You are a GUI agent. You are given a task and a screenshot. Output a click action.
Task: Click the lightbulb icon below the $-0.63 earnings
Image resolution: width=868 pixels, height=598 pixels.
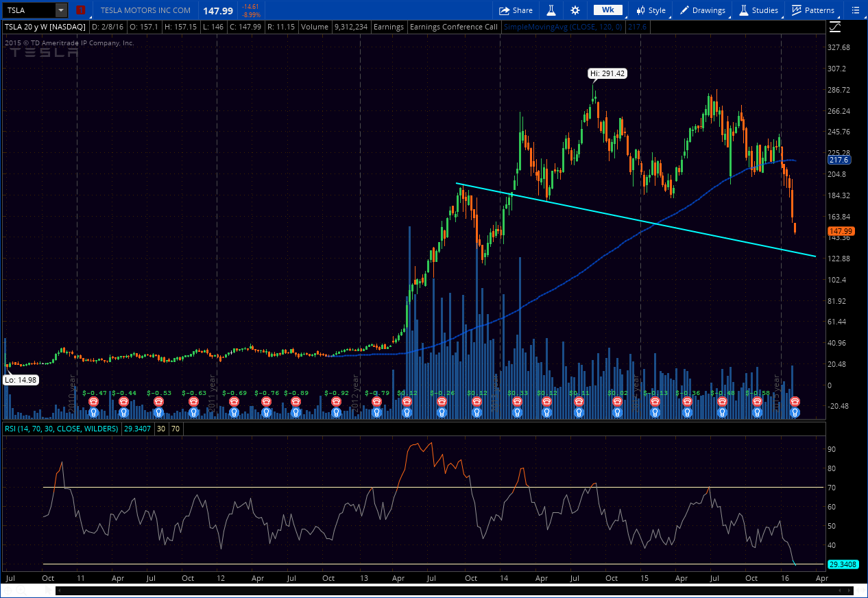point(193,413)
